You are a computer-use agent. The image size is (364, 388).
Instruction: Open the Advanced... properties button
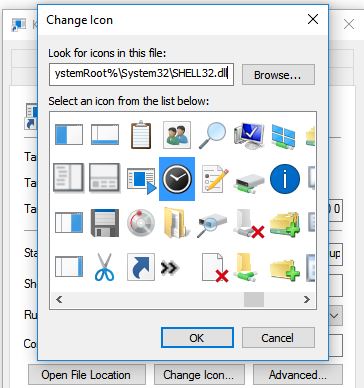click(298, 375)
